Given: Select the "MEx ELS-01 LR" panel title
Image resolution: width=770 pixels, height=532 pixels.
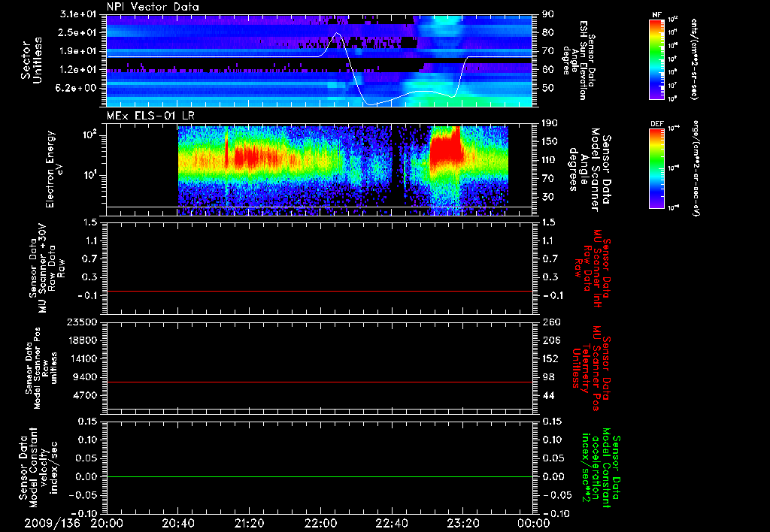Looking at the screenshot, I should [x=150, y=116].
